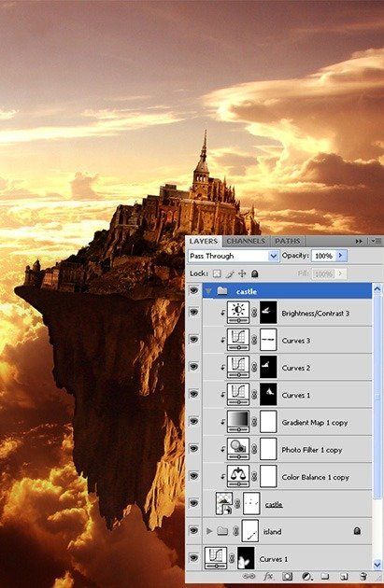This screenshot has height=588, width=384.
Task: Toggle Lock position move icon
Action: 242,273
